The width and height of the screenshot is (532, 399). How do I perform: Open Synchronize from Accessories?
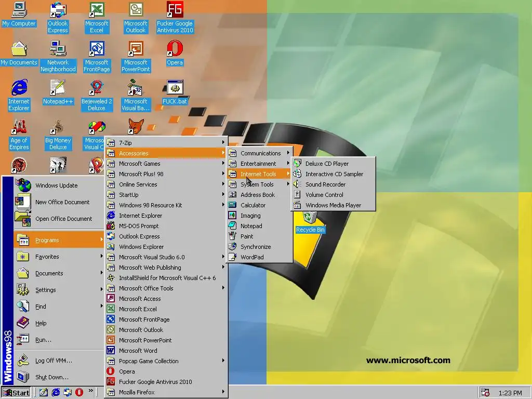coord(260,247)
